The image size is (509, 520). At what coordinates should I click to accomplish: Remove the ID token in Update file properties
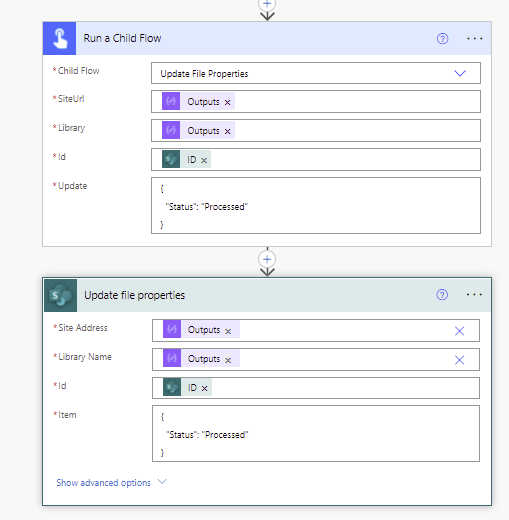pyautogui.click(x=205, y=388)
